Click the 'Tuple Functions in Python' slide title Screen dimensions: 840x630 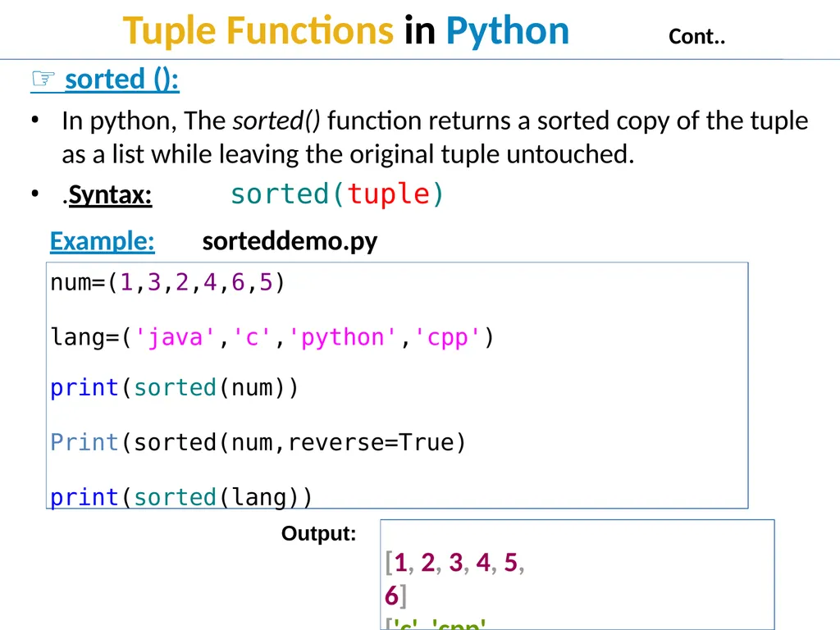click(345, 30)
